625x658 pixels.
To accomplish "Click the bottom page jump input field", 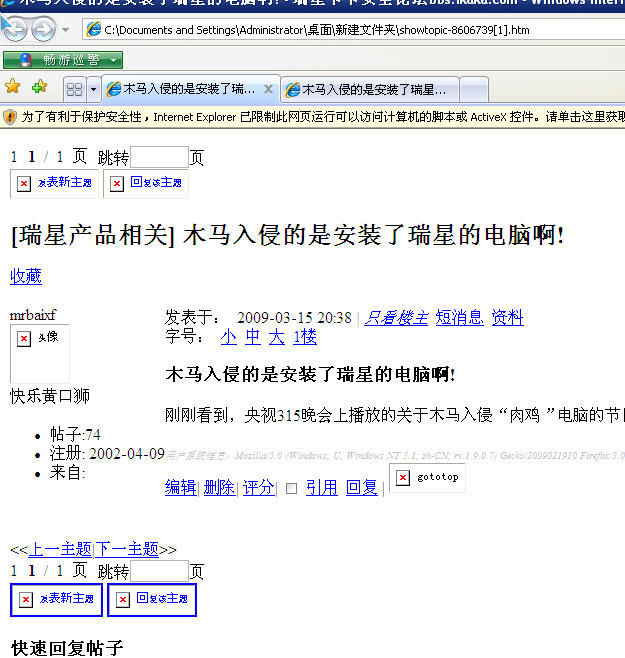I will (160, 571).
